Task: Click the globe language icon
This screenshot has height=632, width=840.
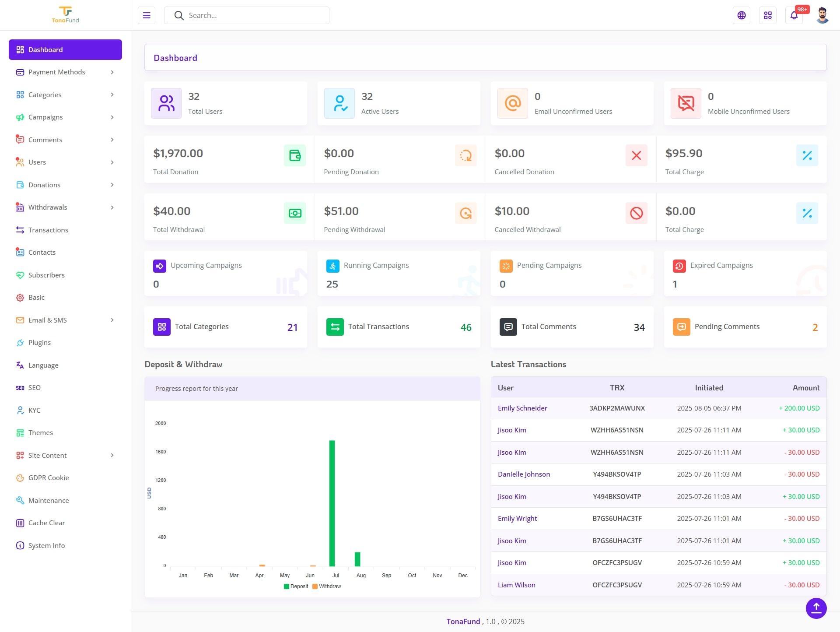Action: (742, 15)
